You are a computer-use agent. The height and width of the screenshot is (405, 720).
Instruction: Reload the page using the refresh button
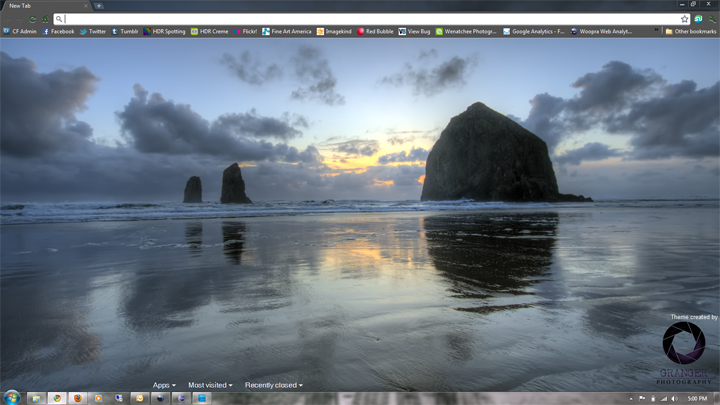point(33,19)
